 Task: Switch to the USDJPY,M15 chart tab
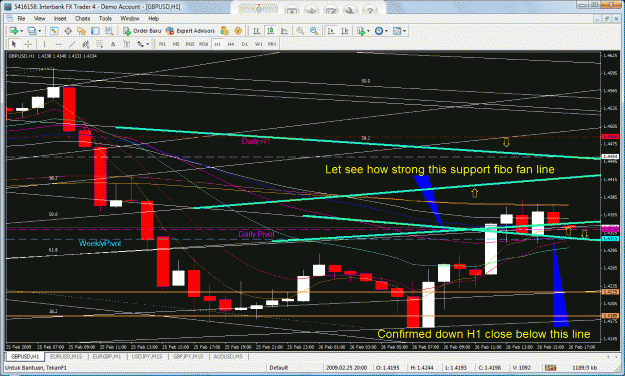(147, 356)
